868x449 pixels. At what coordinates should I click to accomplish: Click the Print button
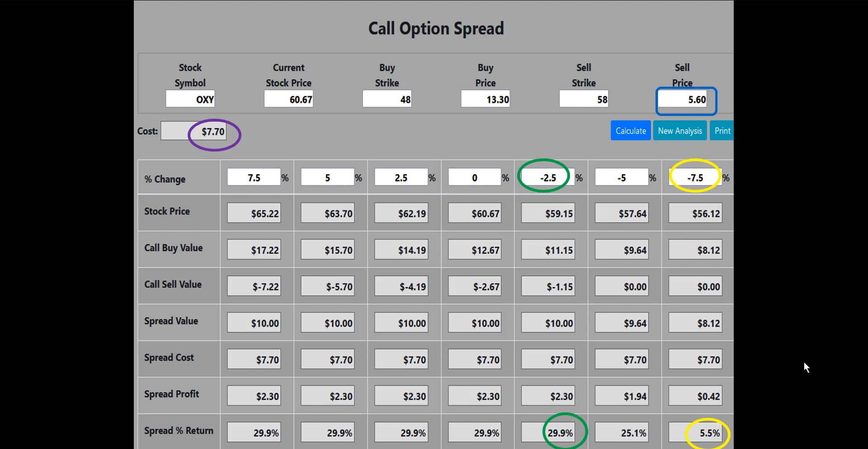[x=722, y=131]
